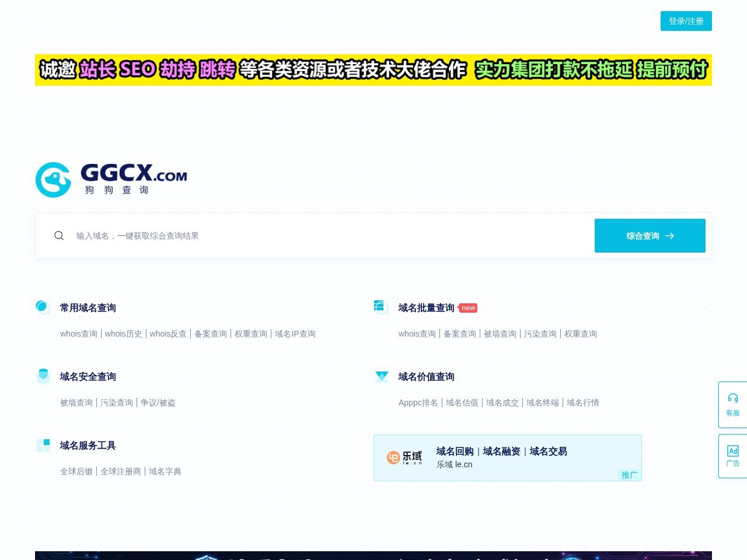Open the whois查询 tool
The height and width of the screenshot is (560, 747).
coord(79,334)
